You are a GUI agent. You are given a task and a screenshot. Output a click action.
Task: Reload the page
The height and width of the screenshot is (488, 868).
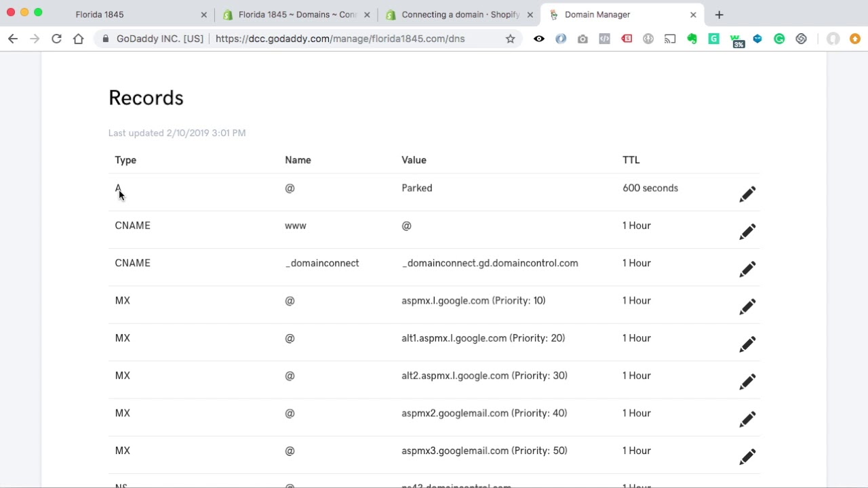(x=56, y=39)
